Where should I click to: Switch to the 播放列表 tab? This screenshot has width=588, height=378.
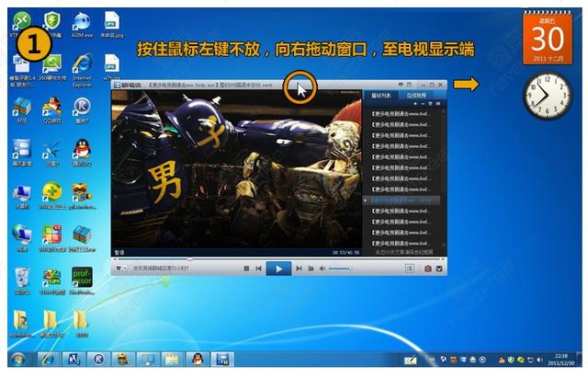click(381, 95)
